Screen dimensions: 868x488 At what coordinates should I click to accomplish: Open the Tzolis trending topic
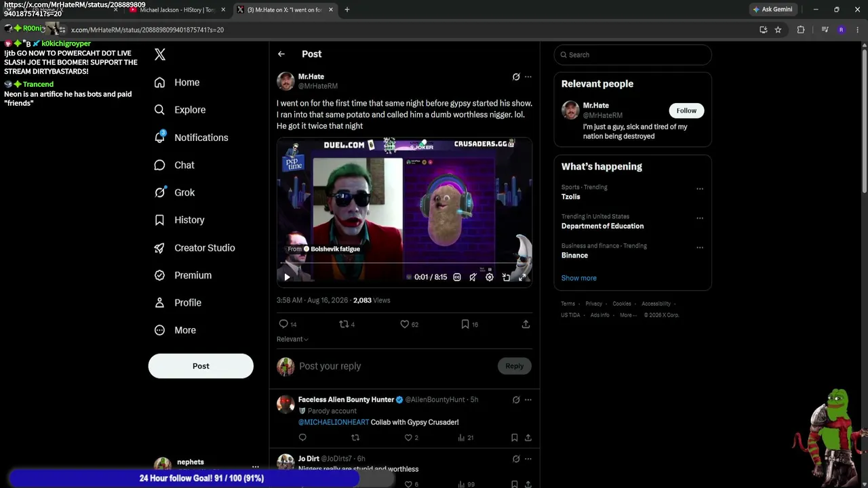coord(571,197)
